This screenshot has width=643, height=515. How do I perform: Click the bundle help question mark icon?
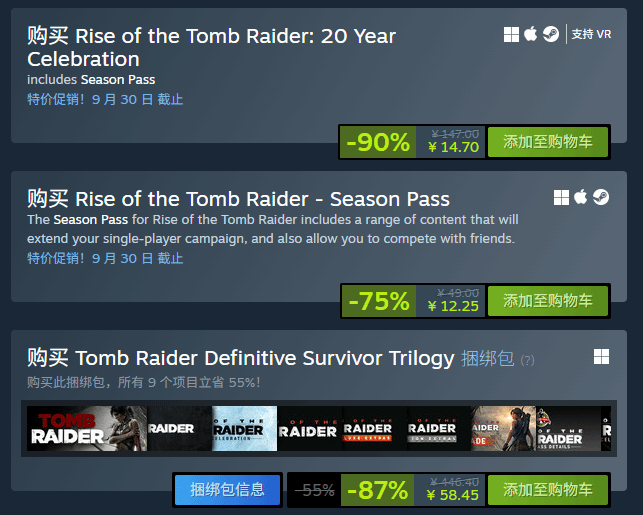tap(527, 360)
